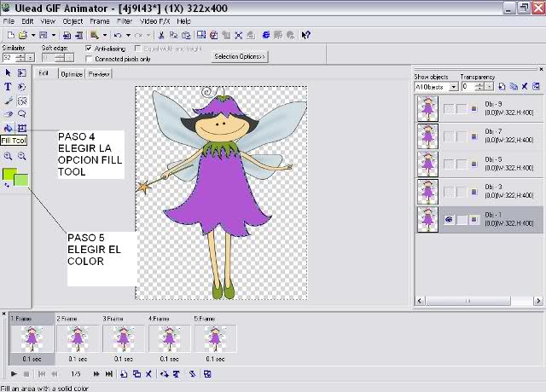
Task: Click the Similarity value input field
Action: [9, 58]
